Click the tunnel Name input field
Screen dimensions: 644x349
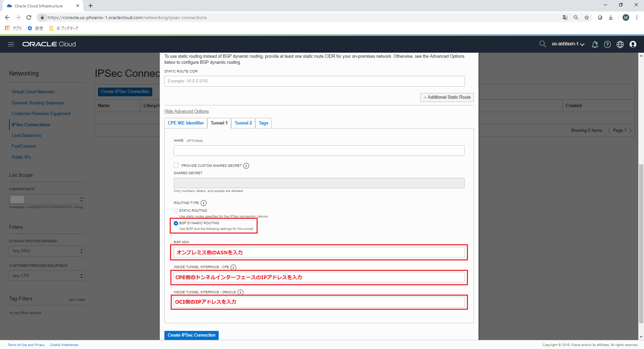(319, 151)
